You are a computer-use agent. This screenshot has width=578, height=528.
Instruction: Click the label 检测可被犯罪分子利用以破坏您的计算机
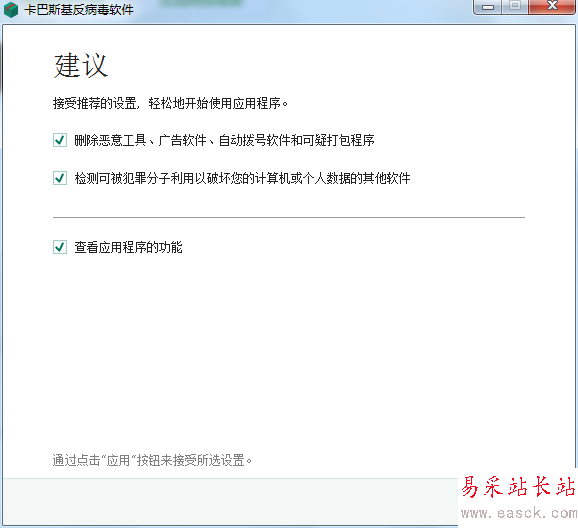[x=243, y=178]
